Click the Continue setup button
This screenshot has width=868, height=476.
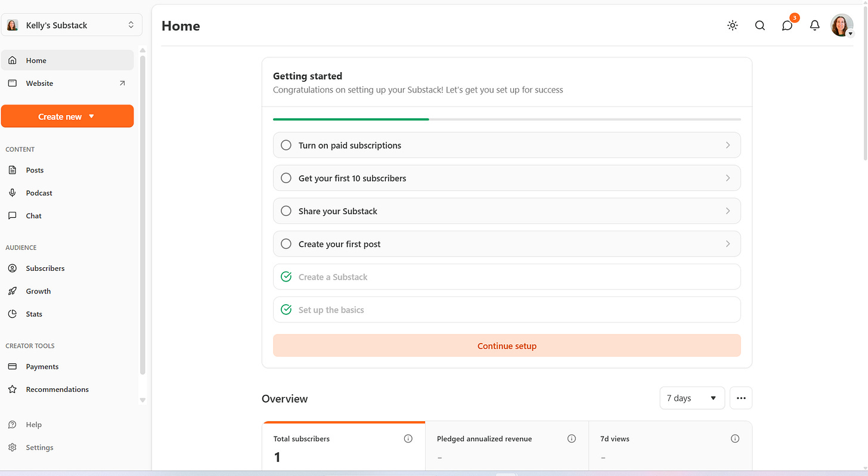click(x=507, y=345)
